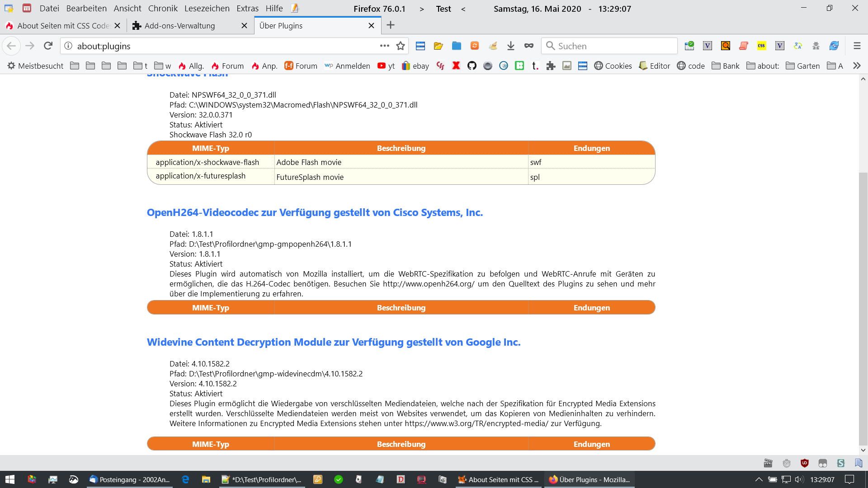Image resolution: width=868 pixels, height=488 pixels.
Task: Expand hidden bookmarks chevron
Action: (857, 66)
